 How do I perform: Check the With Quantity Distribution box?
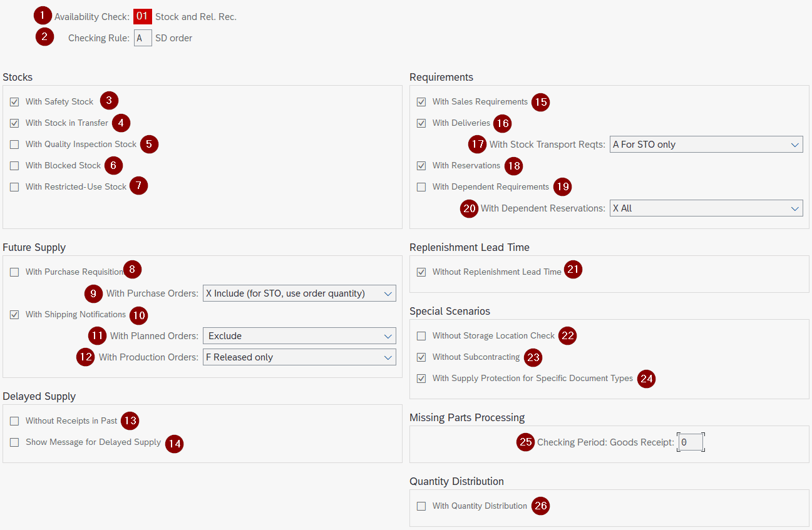421,506
